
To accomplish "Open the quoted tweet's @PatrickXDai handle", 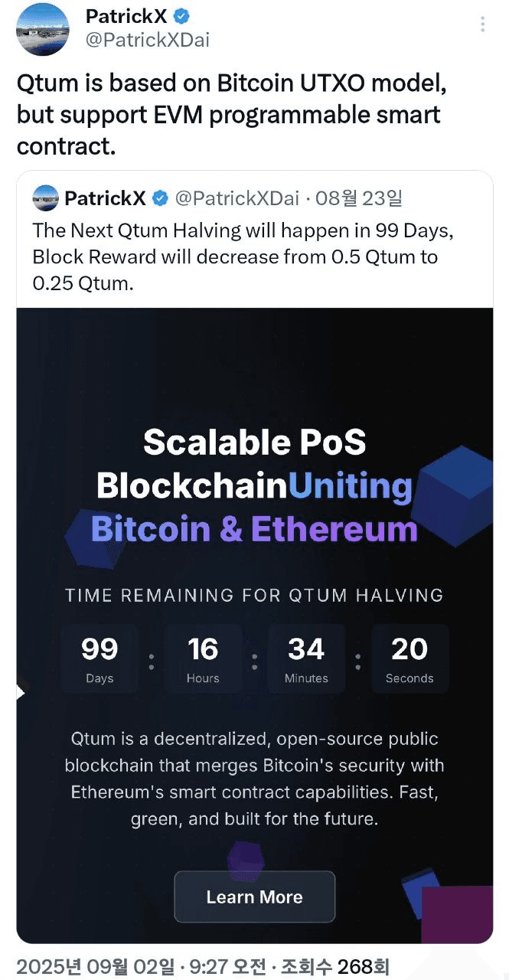I will click(x=237, y=199).
